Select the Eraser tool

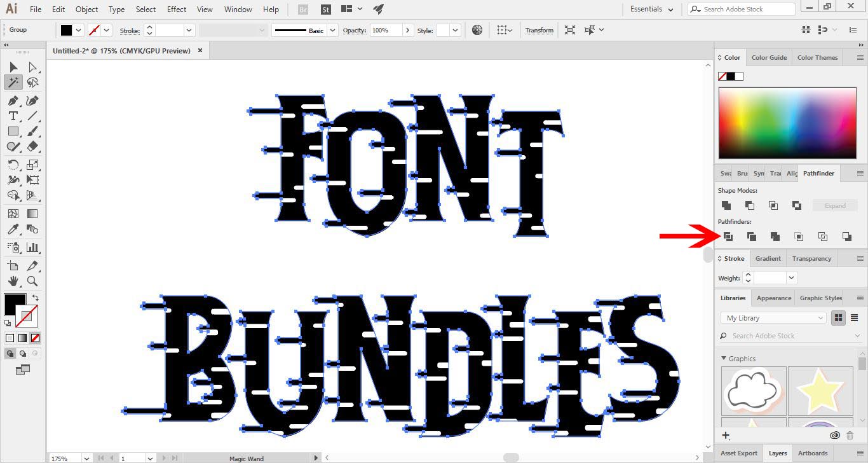(x=32, y=146)
